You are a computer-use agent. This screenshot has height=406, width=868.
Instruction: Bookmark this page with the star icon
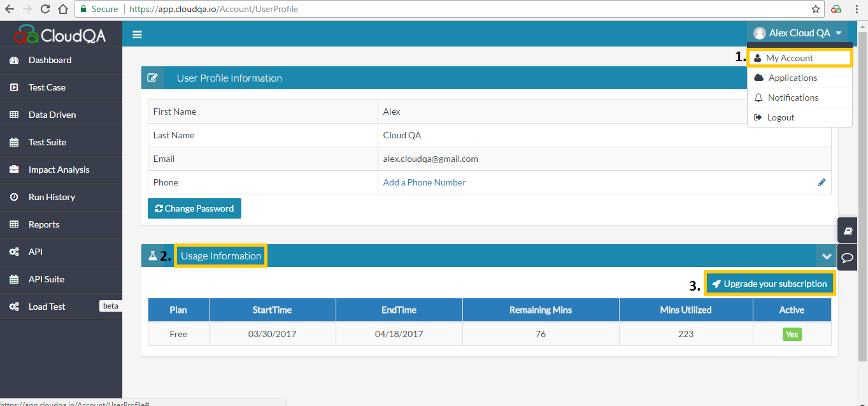tap(816, 10)
